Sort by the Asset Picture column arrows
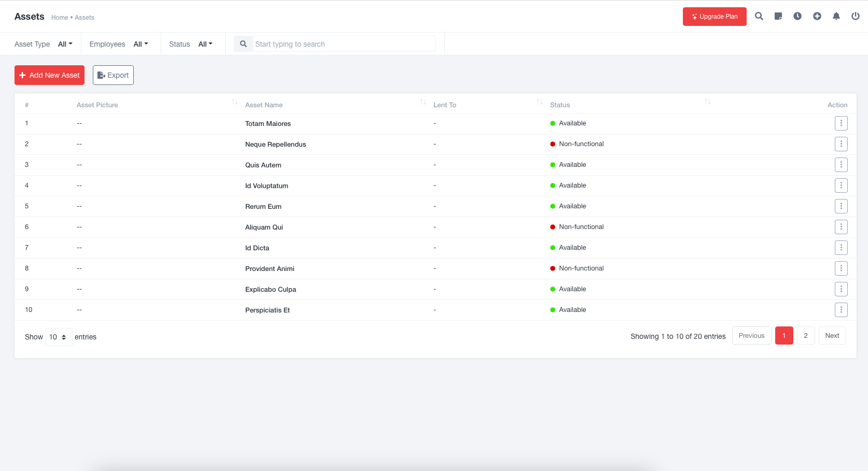868x471 pixels. tap(235, 102)
